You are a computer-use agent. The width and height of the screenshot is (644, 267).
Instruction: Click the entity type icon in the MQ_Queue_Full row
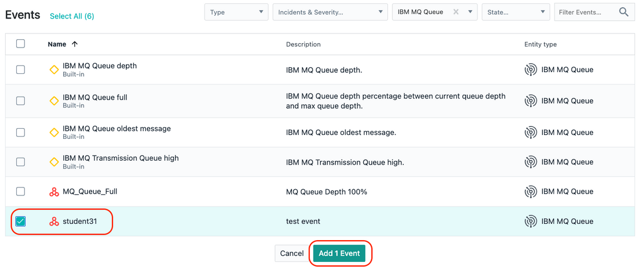click(531, 191)
